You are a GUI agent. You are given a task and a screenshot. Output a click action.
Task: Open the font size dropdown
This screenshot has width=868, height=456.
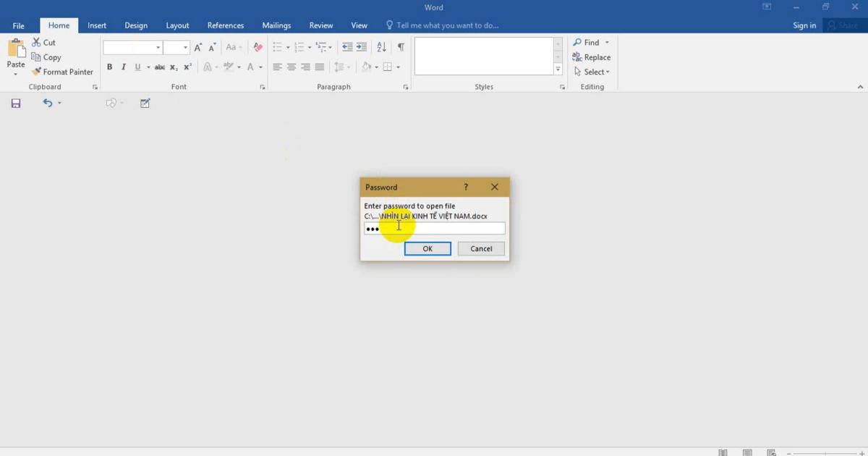pyautogui.click(x=186, y=48)
